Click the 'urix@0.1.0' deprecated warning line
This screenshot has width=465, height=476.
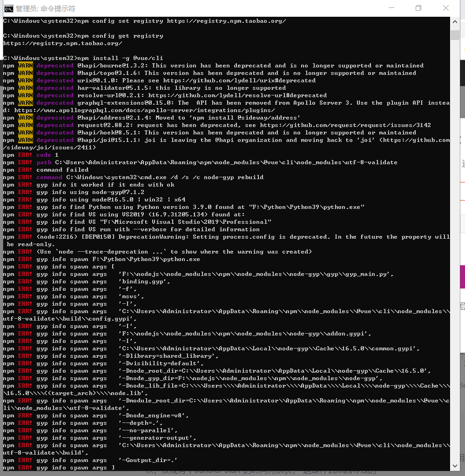click(x=160, y=80)
